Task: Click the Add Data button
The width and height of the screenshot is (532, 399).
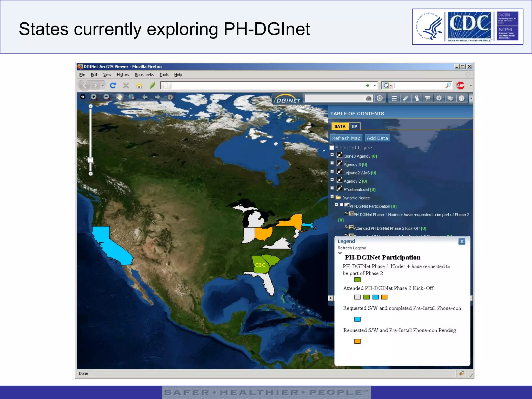Action: pos(377,138)
